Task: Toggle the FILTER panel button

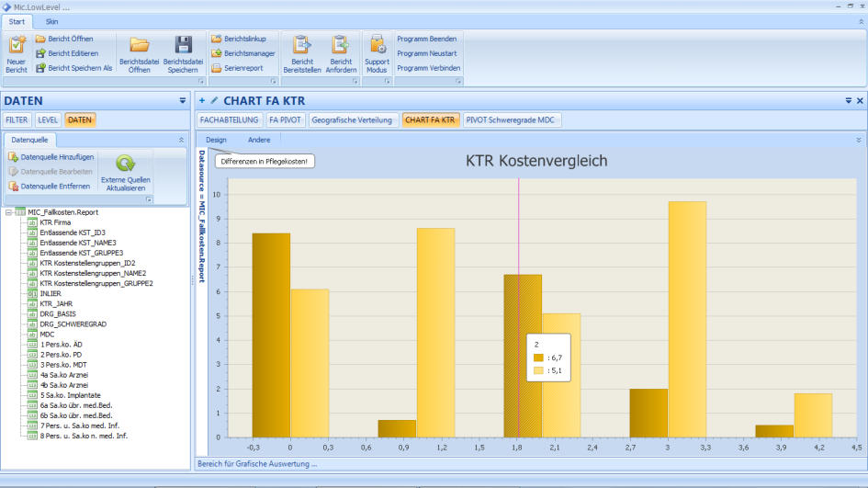Action: pos(17,119)
